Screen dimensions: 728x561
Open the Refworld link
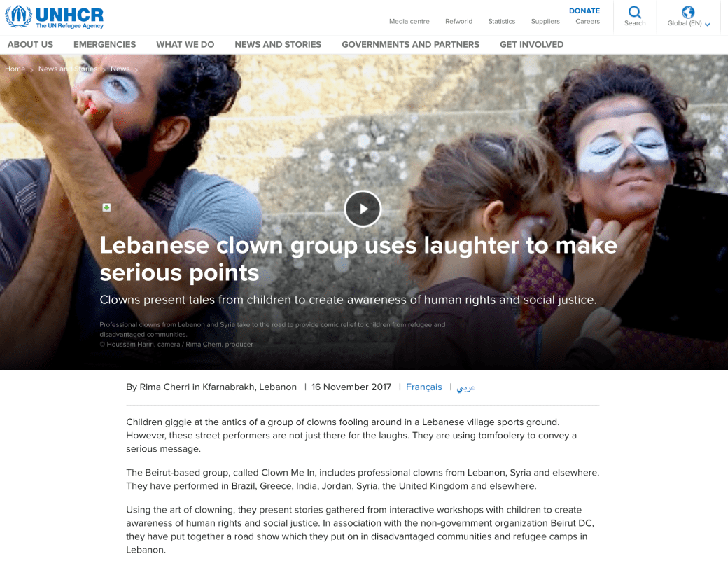(x=458, y=22)
